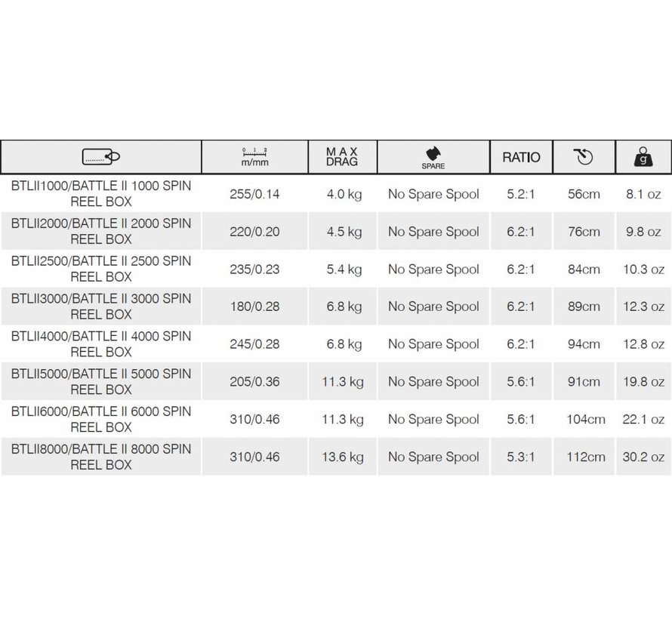This screenshot has width=672, height=619.
Task: Click the 13.6 kg max drag value
Action: click(343, 457)
